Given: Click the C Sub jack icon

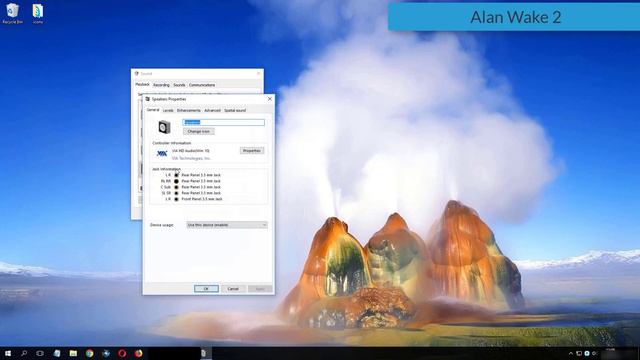Looking at the screenshot, I should point(176,187).
